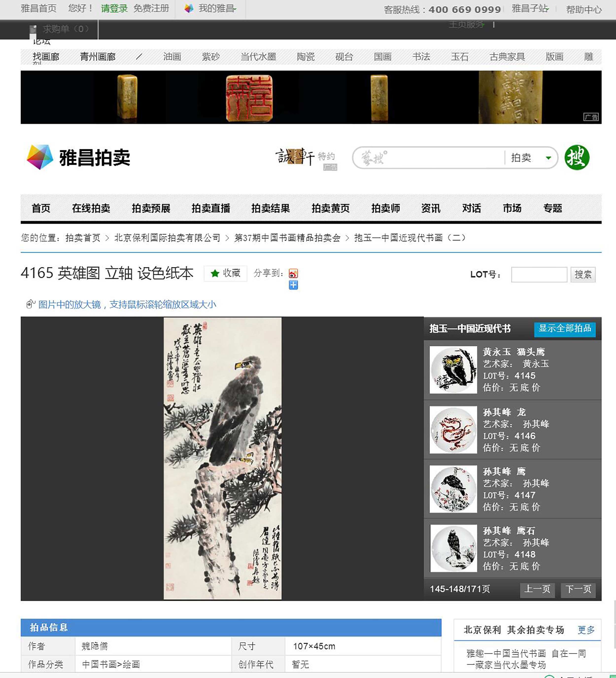Image resolution: width=616 pixels, height=678 pixels.
Task: Click the mouse icon beside the magnifier hint
Action: (x=31, y=304)
